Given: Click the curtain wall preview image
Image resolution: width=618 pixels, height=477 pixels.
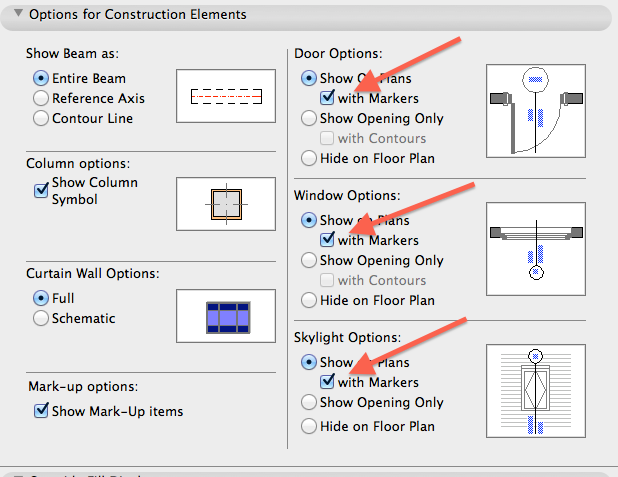Looking at the screenshot, I should coord(226,315).
